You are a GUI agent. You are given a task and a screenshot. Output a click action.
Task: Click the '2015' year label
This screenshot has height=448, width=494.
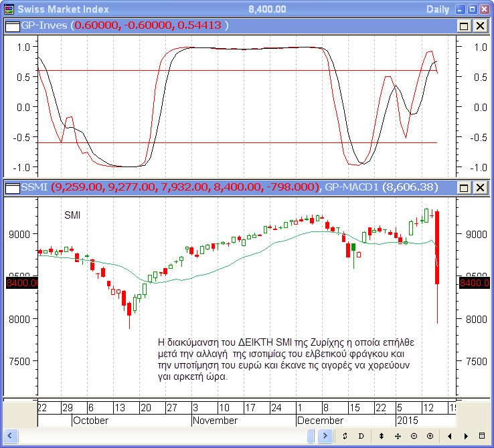click(408, 421)
